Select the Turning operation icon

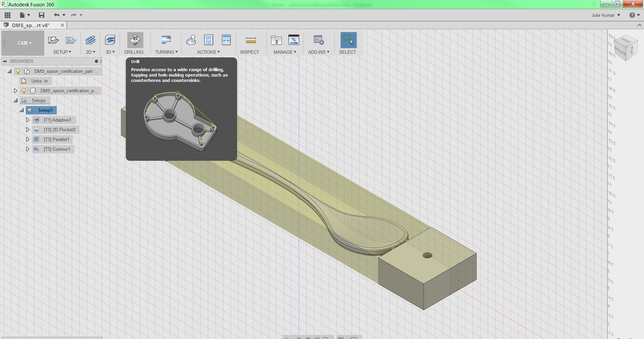(x=166, y=40)
